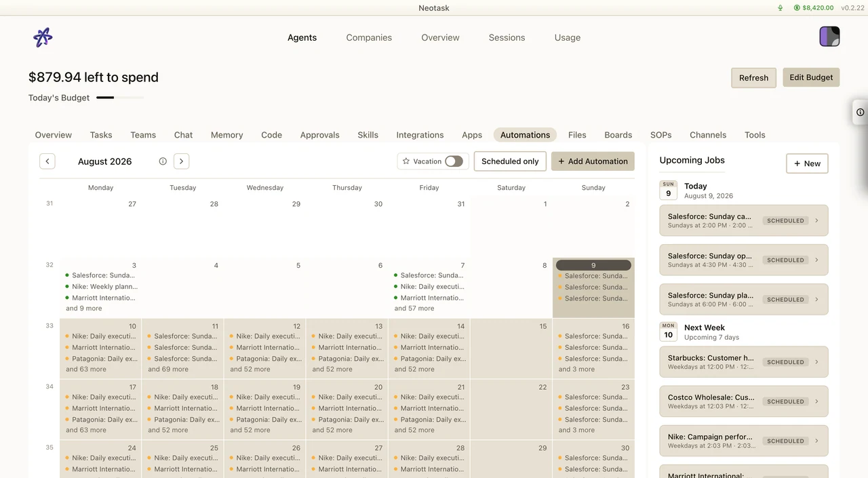The width and height of the screenshot is (868, 478).
Task: Click the $8,420.00 balance indicator
Action: (x=813, y=8)
